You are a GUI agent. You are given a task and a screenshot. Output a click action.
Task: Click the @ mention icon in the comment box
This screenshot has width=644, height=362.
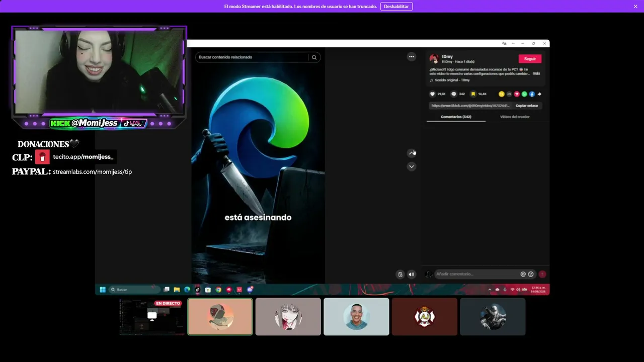coord(523,274)
